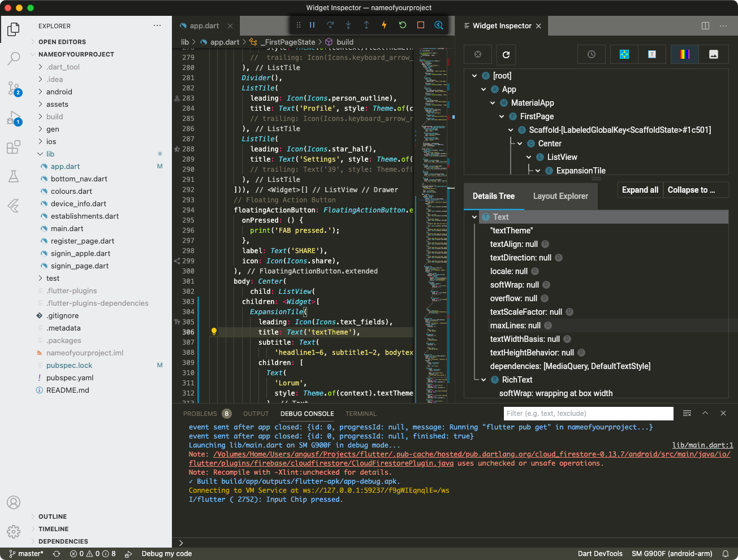The image size is (738, 560).
Task: Open signin_page.dart in the explorer
Action: (80, 266)
